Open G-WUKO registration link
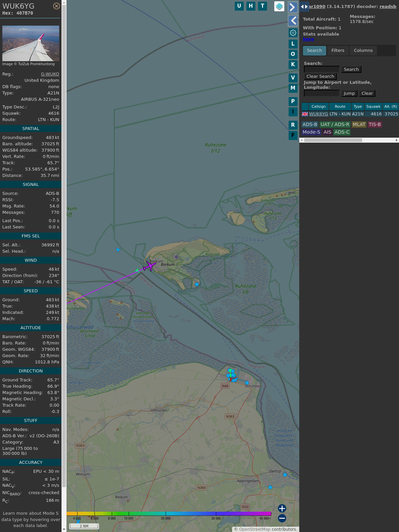The width and height of the screenshot is (399, 532). coord(50,74)
